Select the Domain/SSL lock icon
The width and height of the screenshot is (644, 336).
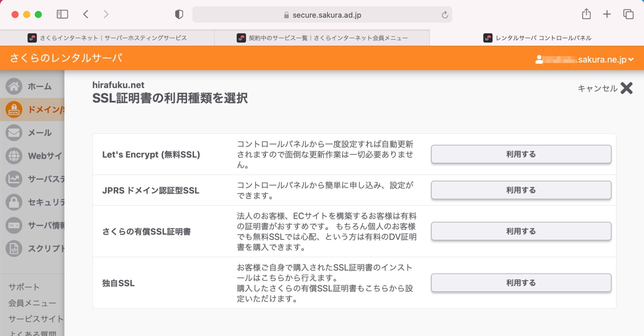point(14,110)
